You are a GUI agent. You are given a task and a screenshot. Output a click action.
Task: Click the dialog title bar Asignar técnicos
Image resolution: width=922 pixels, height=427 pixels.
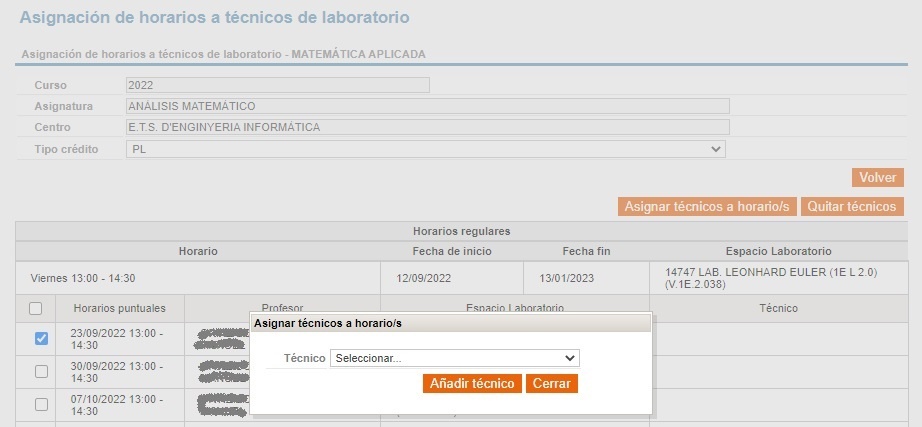[451, 323]
